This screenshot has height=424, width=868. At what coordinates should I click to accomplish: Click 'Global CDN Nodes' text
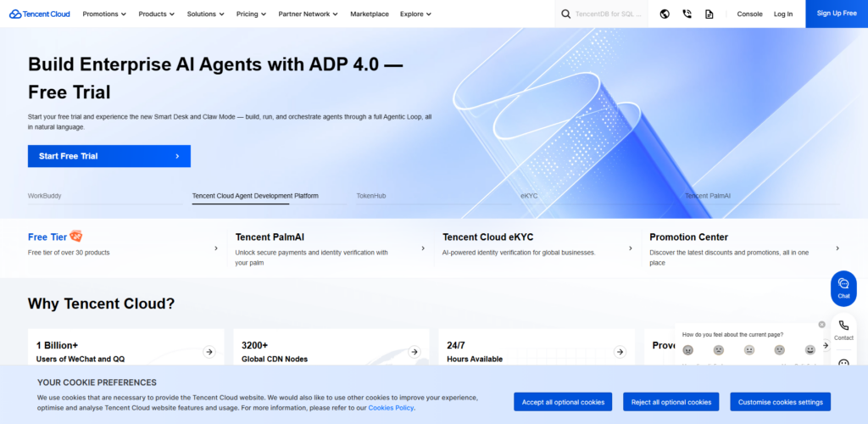275,359
